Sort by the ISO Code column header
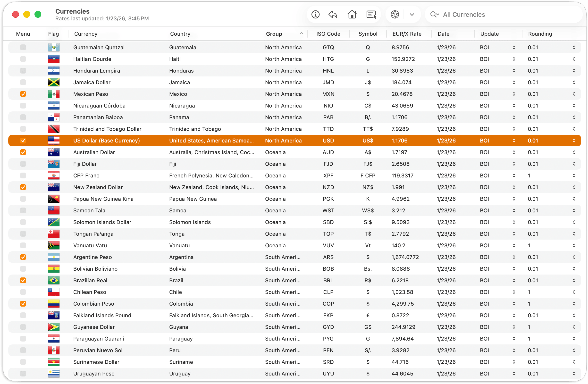 pyautogui.click(x=328, y=34)
